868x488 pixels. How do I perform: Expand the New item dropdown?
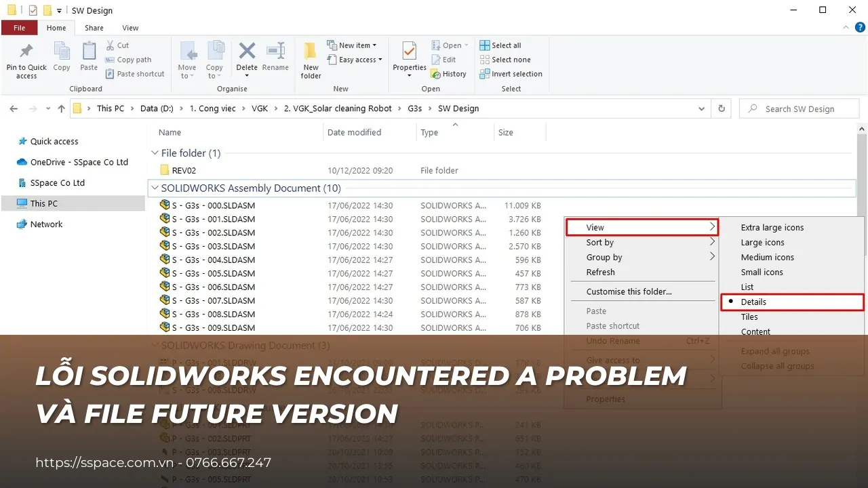click(x=351, y=45)
